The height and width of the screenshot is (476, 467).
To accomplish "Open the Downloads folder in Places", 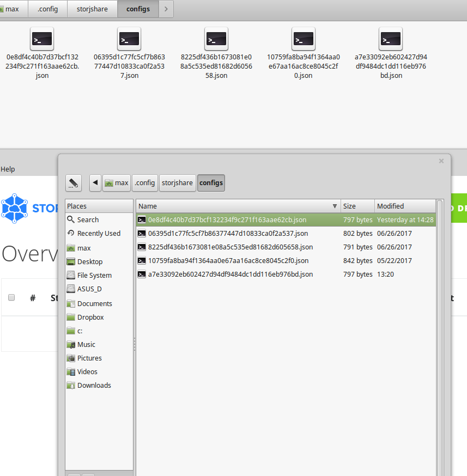I will click(93, 385).
